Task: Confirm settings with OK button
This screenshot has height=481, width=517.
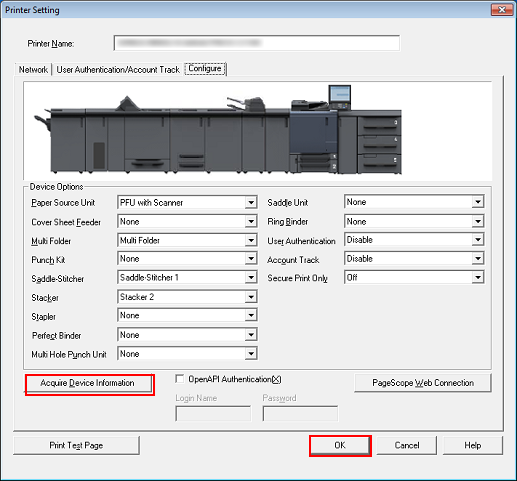Action: point(340,446)
